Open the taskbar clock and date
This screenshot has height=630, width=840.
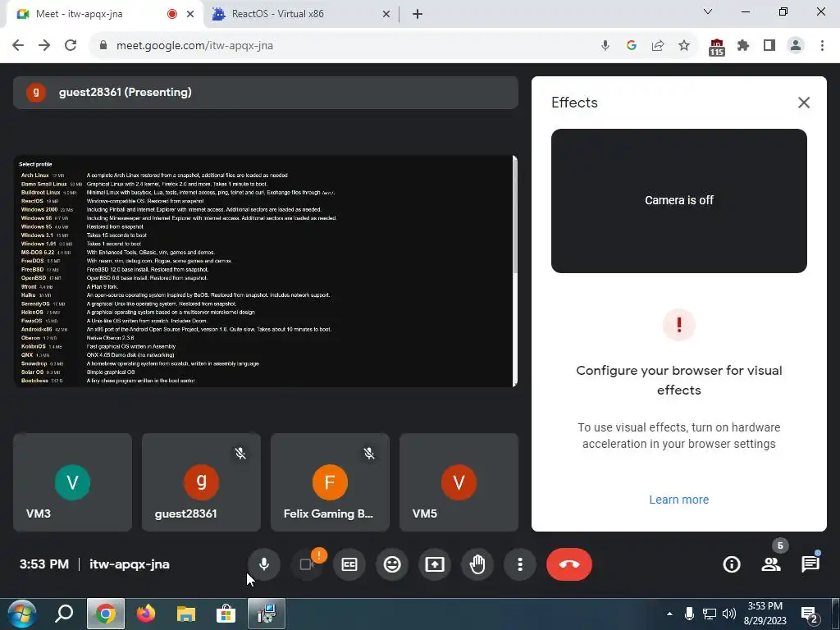coord(765,614)
